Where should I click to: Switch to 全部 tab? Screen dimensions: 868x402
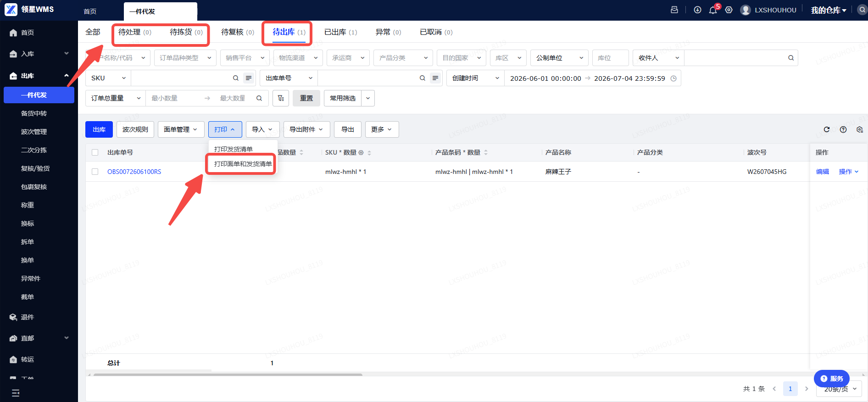point(93,32)
